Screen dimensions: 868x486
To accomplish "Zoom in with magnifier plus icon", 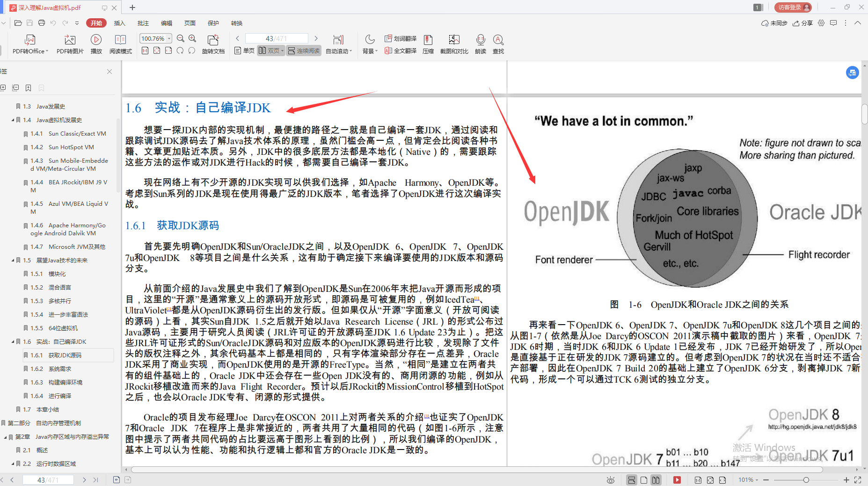I will pos(192,39).
